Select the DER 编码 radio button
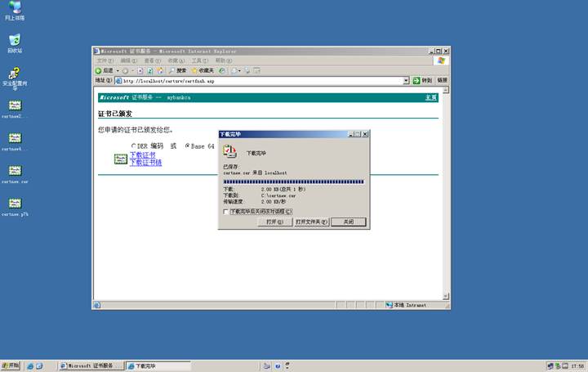This screenshot has height=372, width=588. click(x=133, y=146)
